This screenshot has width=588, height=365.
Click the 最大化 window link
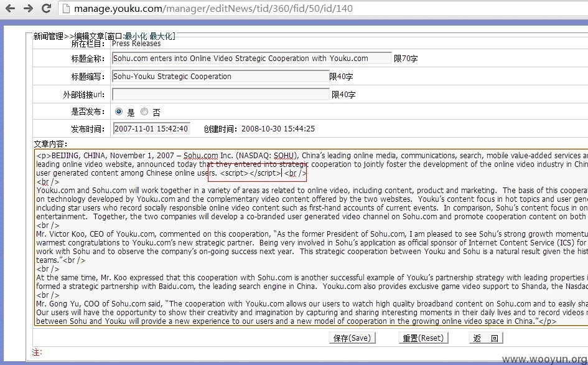[161, 36]
